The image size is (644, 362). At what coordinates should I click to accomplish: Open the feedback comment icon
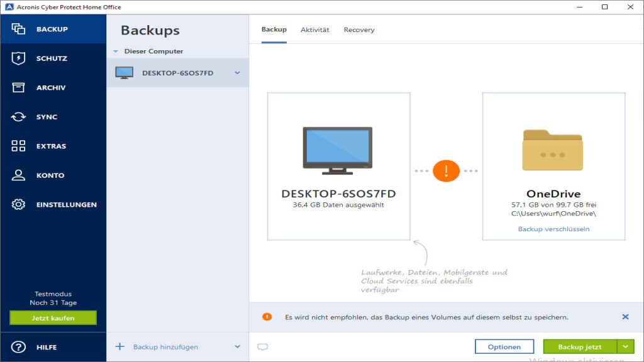262,346
